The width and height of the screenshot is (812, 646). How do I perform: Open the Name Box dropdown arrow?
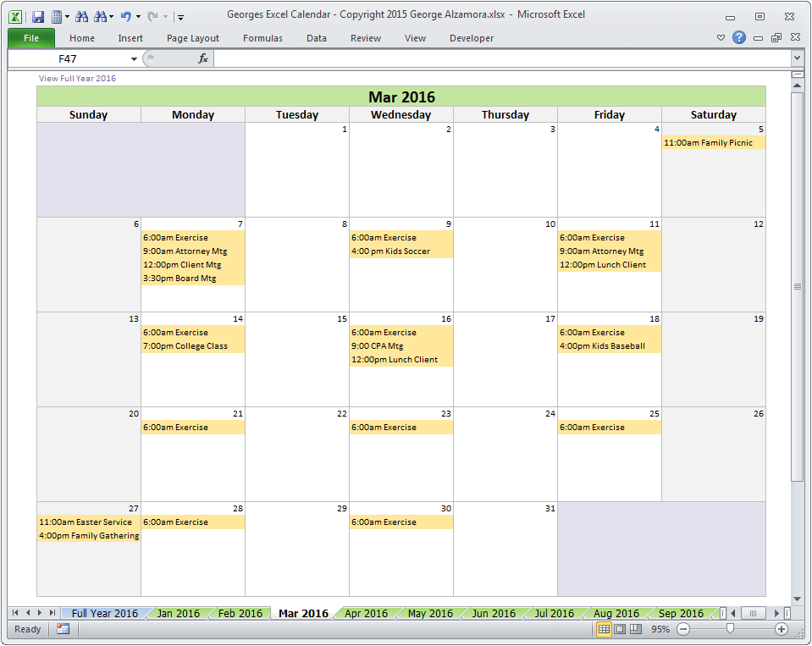[x=134, y=59]
